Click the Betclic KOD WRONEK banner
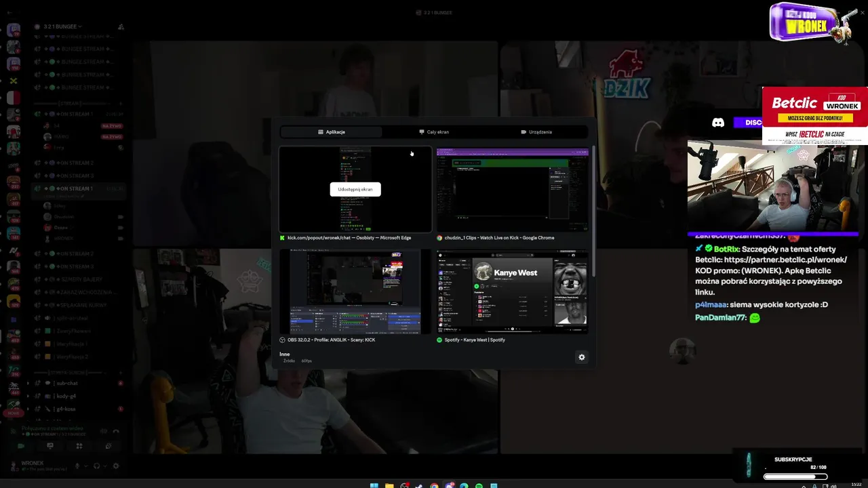 point(814,116)
